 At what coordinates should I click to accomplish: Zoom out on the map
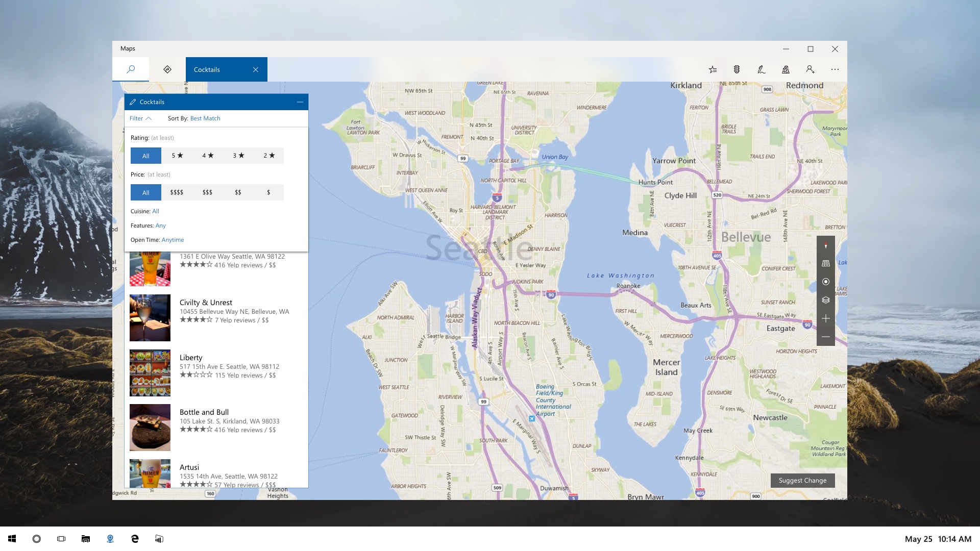tap(826, 337)
